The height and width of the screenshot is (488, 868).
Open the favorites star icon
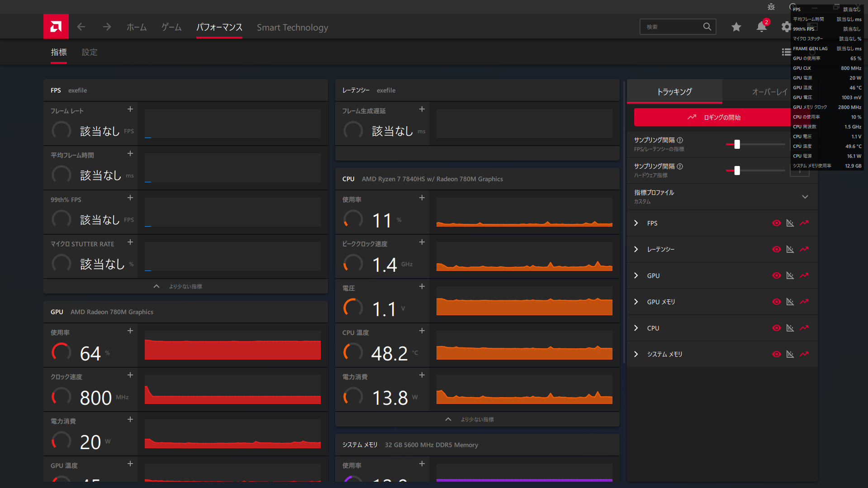click(x=736, y=27)
